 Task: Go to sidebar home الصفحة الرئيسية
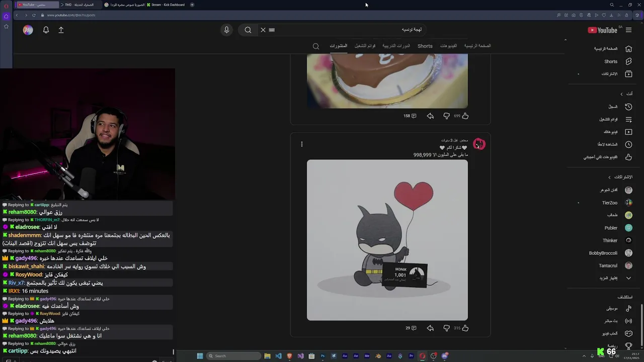[x=613, y=49]
